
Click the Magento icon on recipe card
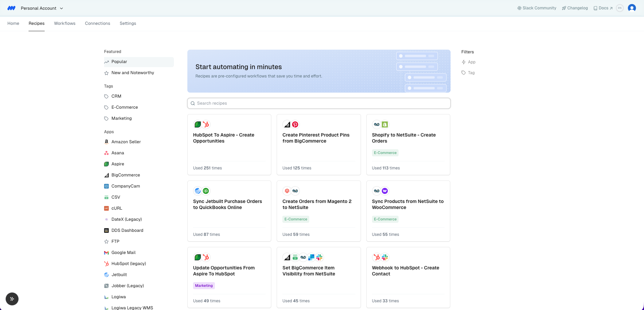287,191
